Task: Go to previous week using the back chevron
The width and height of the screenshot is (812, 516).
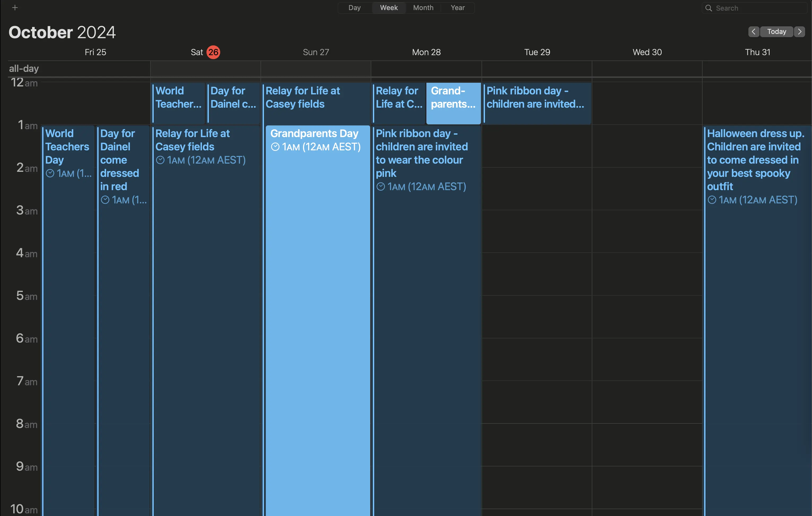Action: click(753, 31)
